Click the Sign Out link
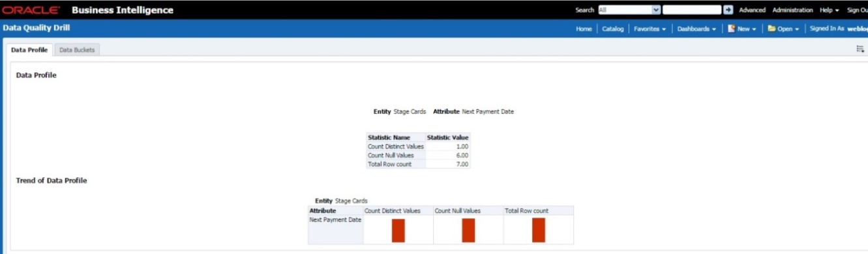868x254 pixels. 858,10
